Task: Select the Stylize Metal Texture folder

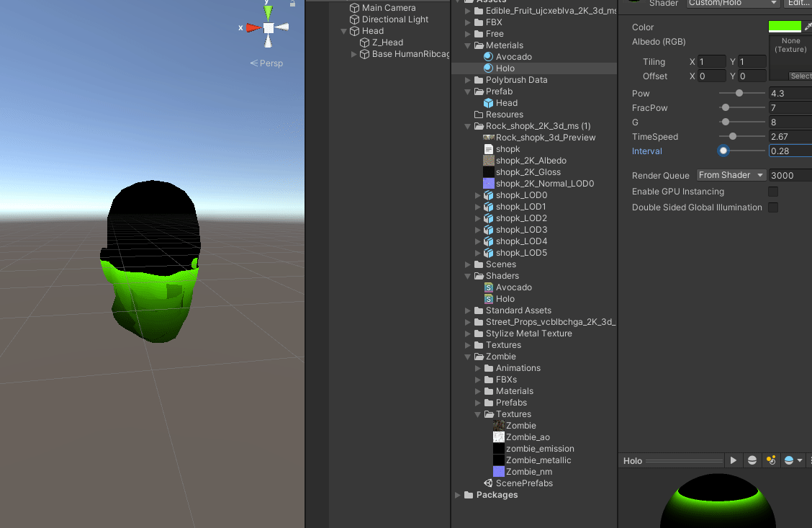Action: 533,334
